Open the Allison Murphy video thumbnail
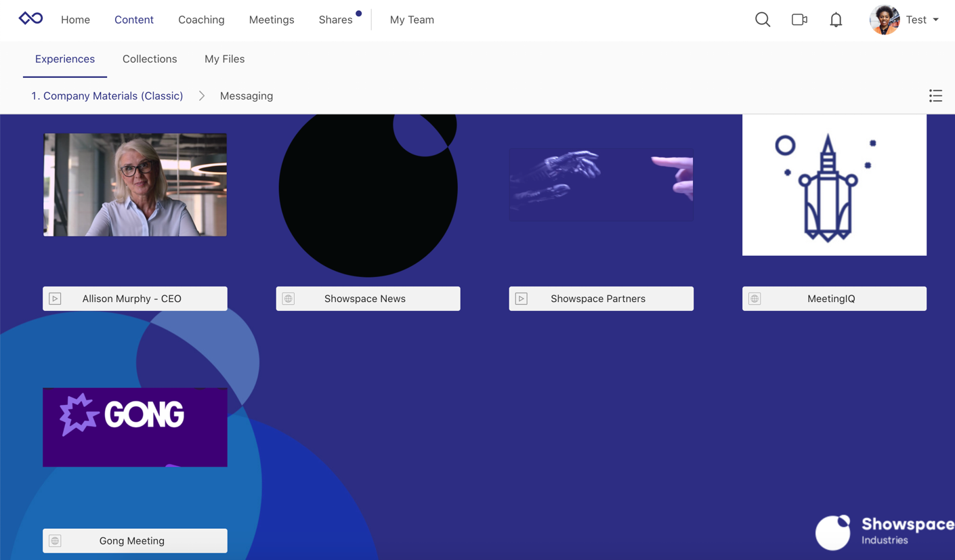Image resolution: width=955 pixels, height=560 pixels. (x=135, y=185)
